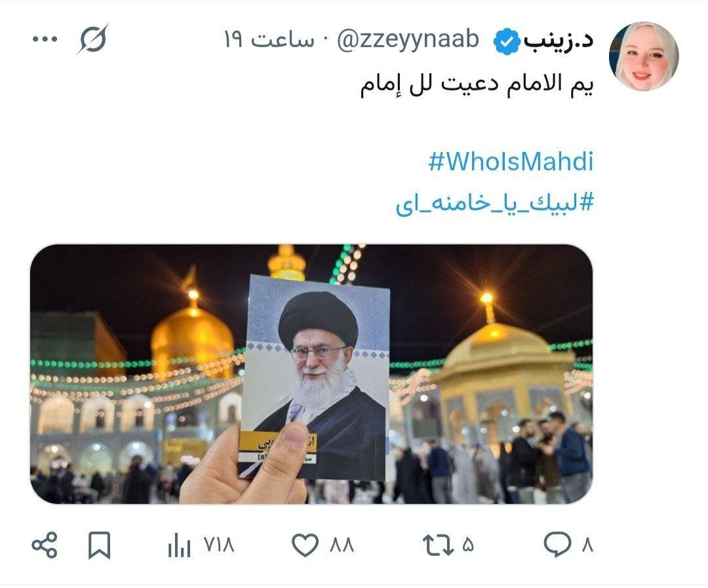Share the post via share icon
This screenshot has width=708, height=588.
(x=45, y=545)
